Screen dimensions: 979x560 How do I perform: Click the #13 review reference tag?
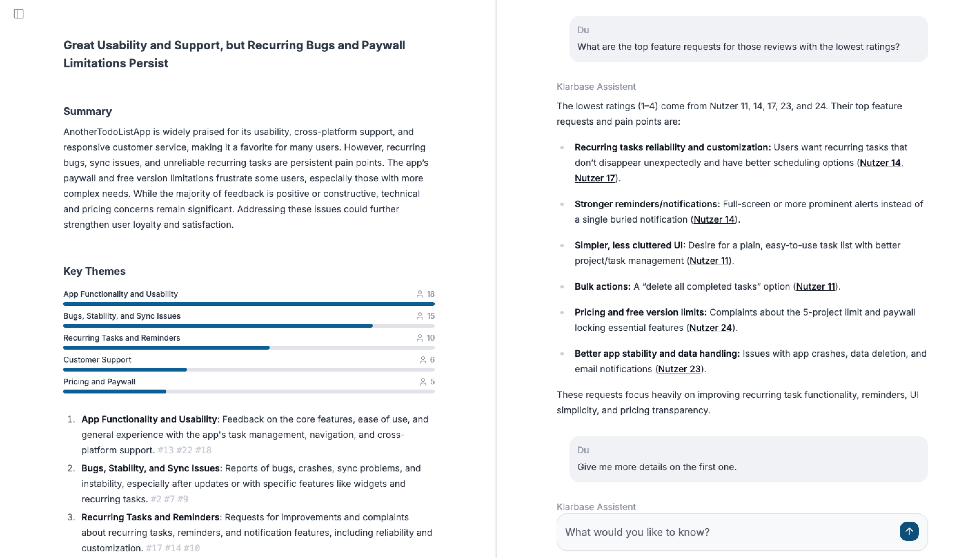point(165,450)
